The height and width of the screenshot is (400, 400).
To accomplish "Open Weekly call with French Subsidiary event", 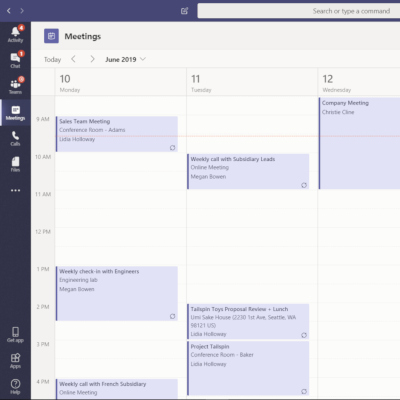I will (x=117, y=388).
